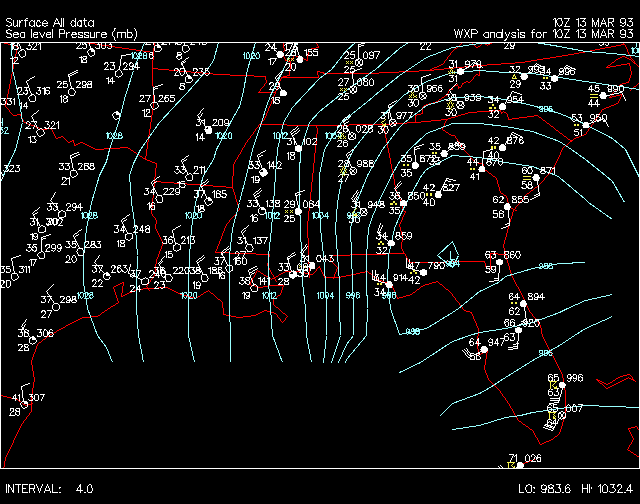
Task: Click the station plot reading 45 990
Action: coord(603,94)
